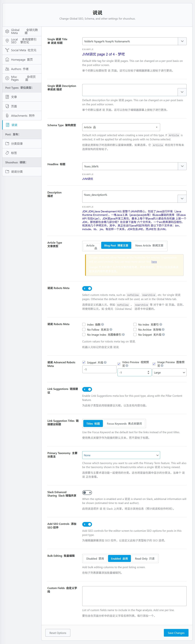Click the 说说 post type icon

[x=8, y=125]
